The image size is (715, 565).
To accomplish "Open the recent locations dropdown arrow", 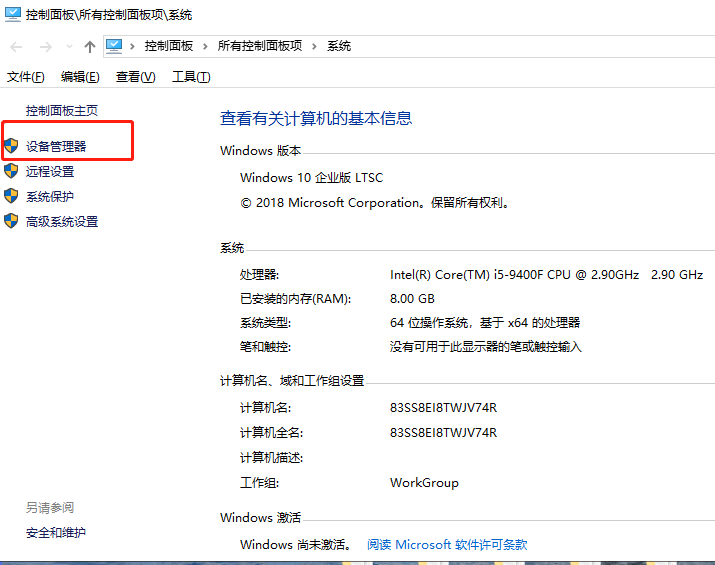I will pyautogui.click(x=69, y=47).
